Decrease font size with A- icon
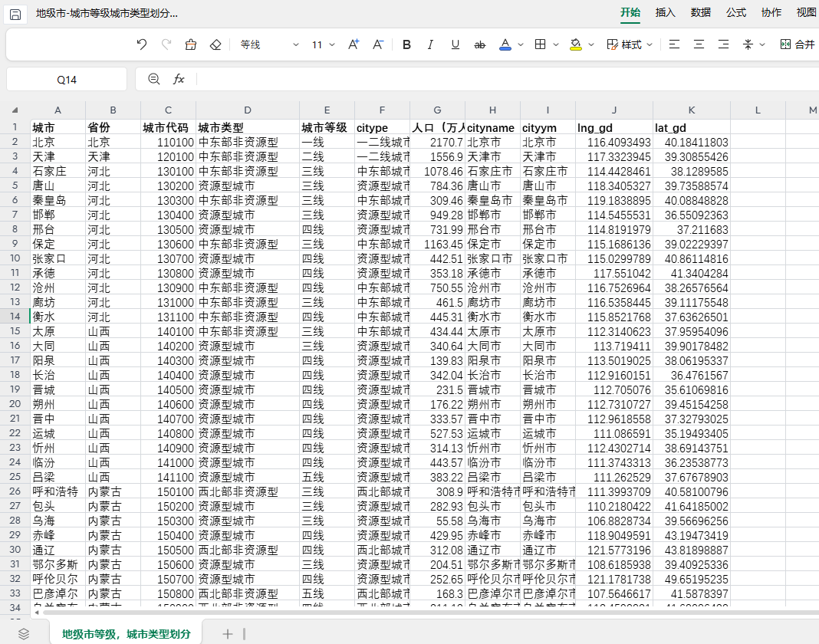The width and height of the screenshot is (819, 644). pyautogui.click(x=378, y=44)
